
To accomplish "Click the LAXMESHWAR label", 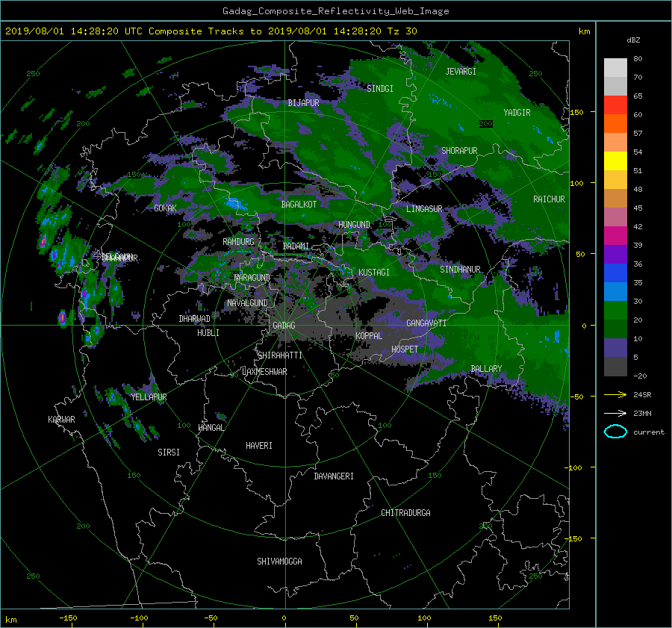I will click(264, 372).
